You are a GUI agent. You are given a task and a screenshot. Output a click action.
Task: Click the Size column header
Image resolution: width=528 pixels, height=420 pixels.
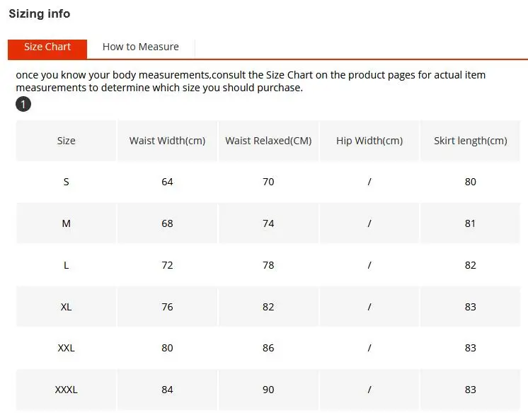click(66, 141)
